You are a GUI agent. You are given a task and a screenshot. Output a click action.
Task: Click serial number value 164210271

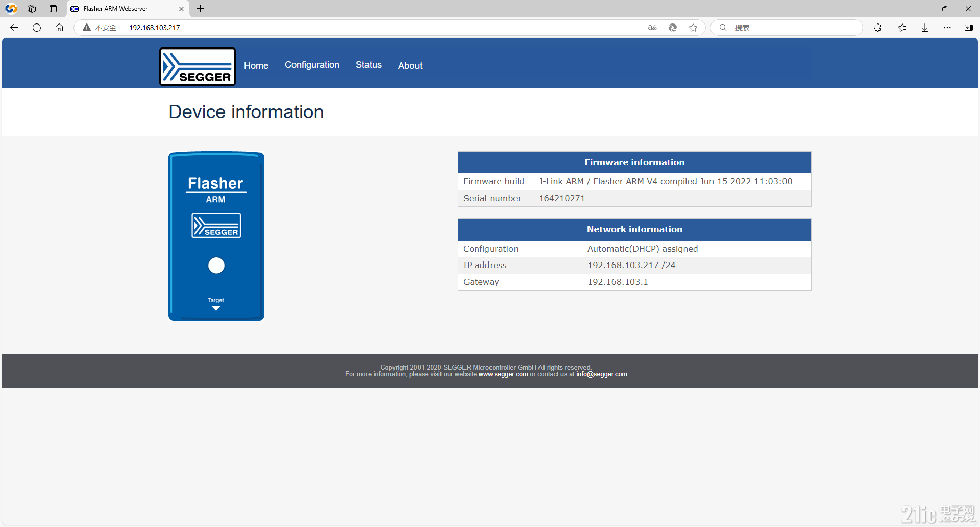[562, 198]
